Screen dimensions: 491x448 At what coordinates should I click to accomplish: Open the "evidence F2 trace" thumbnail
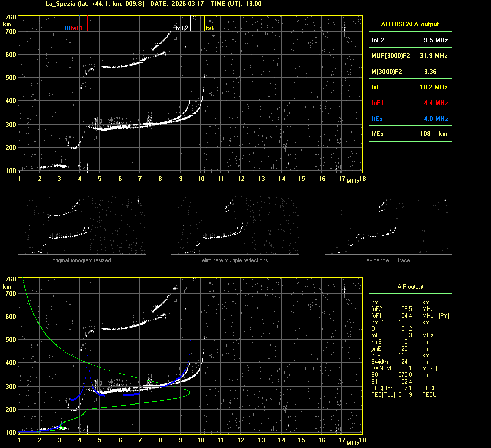[388, 225]
